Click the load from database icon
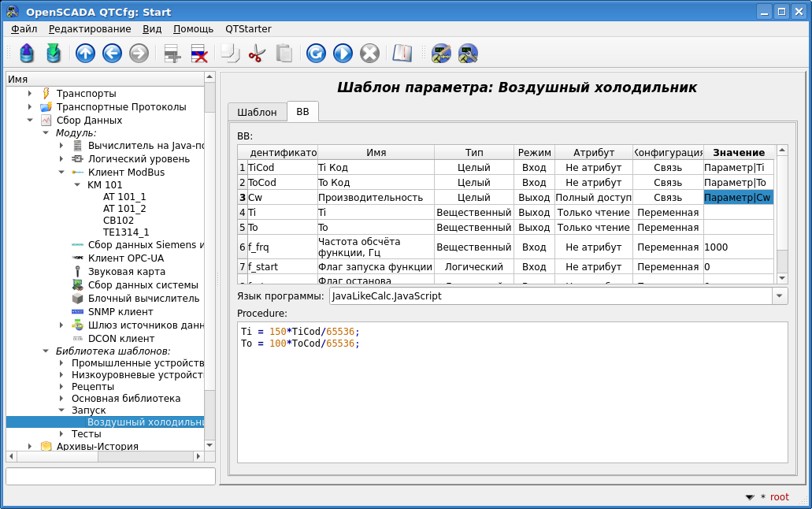This screenshot has height=509, width=812. [27, 54]
